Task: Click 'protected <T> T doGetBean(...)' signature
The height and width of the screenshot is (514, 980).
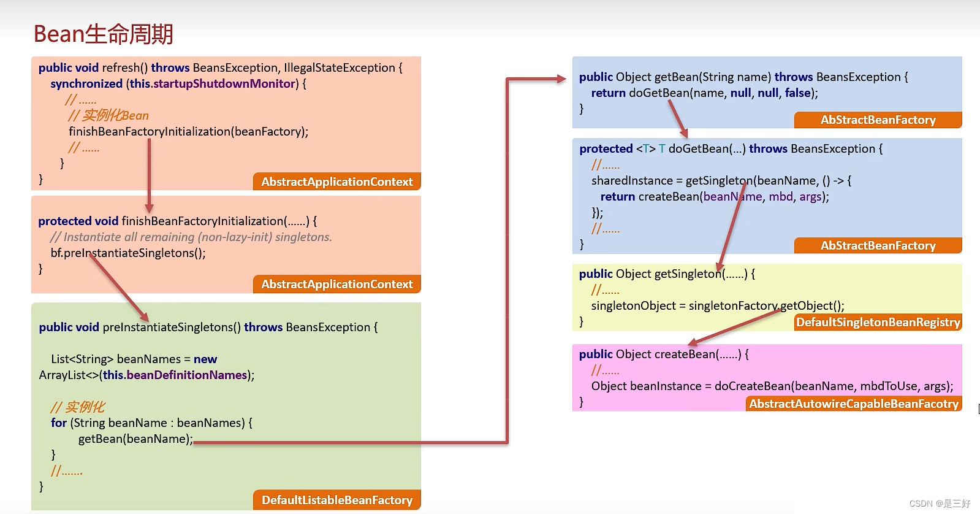Action: 731,148
